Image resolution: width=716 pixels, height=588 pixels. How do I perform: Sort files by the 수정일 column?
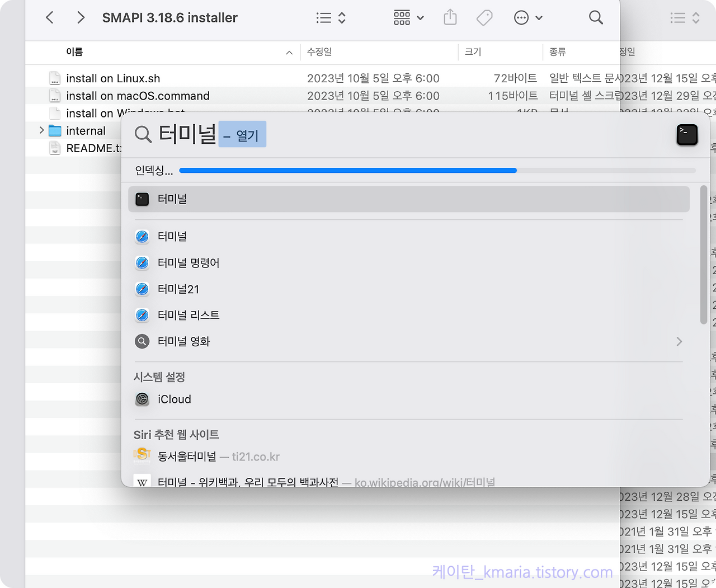click(319, 52)
